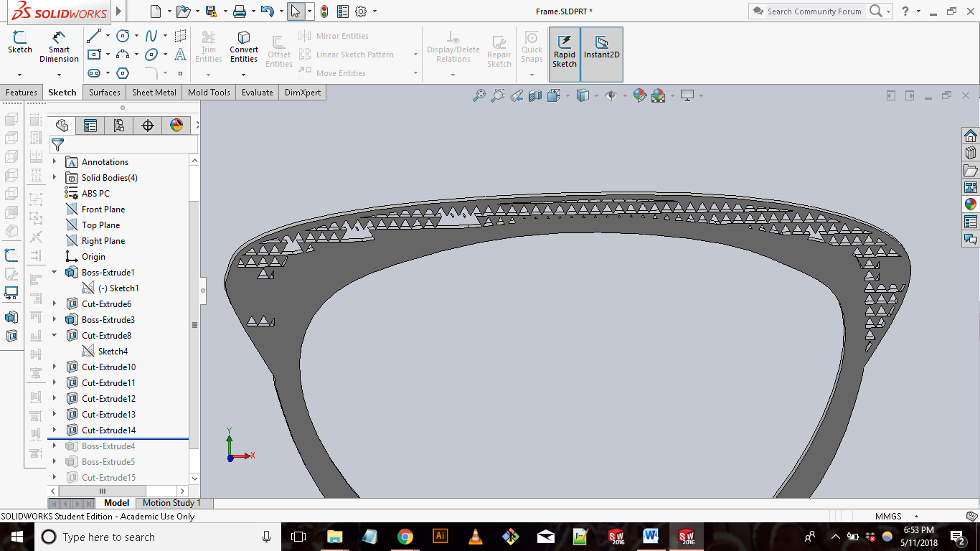Viewport: 980px width, 551px height.
Task: Select the Line sketch tool
Action: point(94,36)
